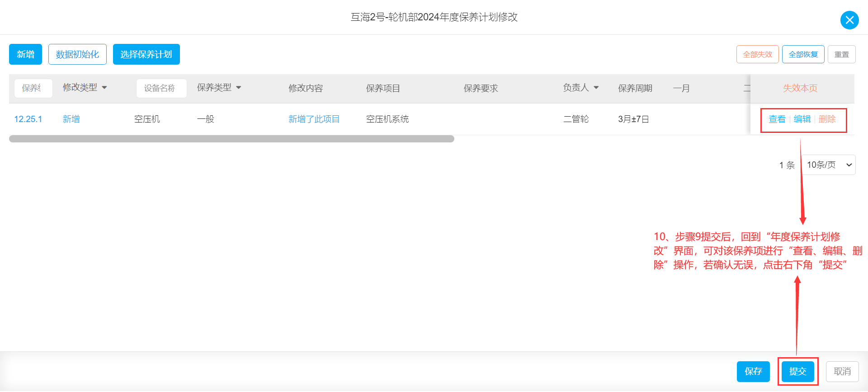The image size is (868, 392).
Task: Click 全部失效 button
Action: pyautogui.click(x=758, y=54)
